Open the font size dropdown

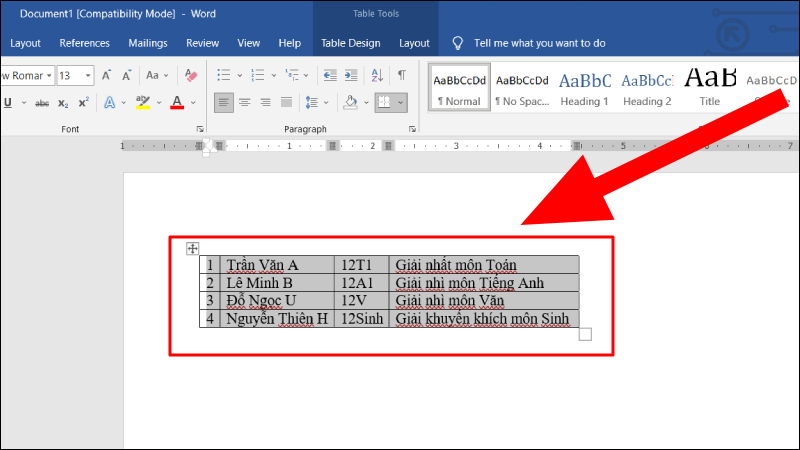click(x=88, y=75)
